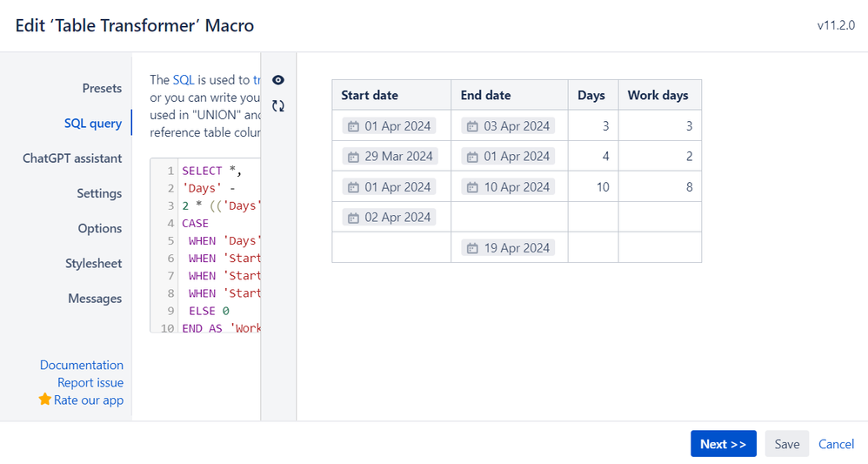Select the Stylesheet tab

tap(93, 263)
